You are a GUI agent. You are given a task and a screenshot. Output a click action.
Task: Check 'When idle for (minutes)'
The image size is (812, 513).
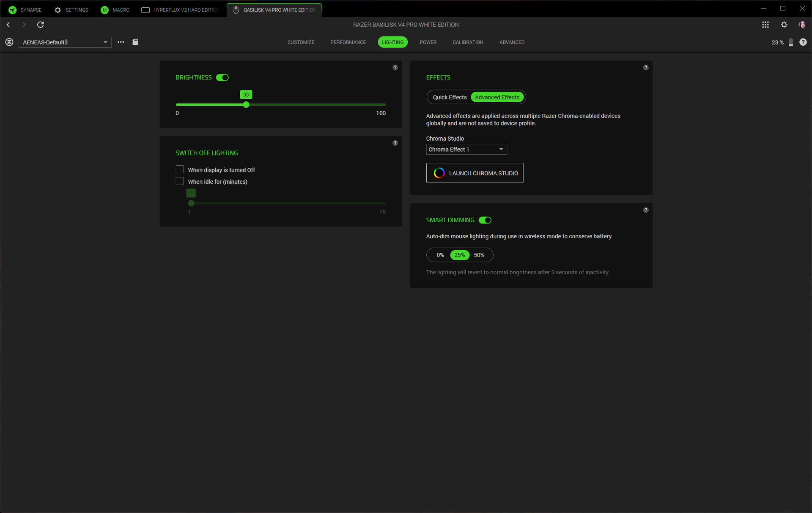tap(180, 181)
